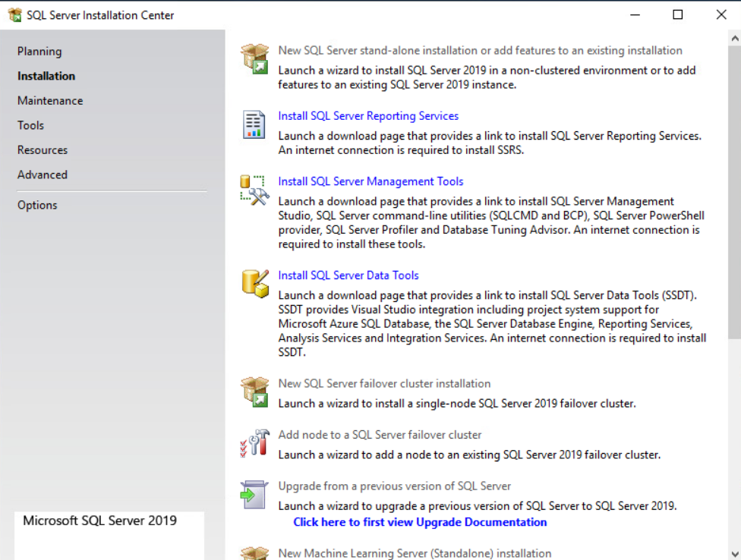Screen dimensions: 741x560
Task: Open the Maintenance section
Action: pyautogui.click(x=50, y=101)
